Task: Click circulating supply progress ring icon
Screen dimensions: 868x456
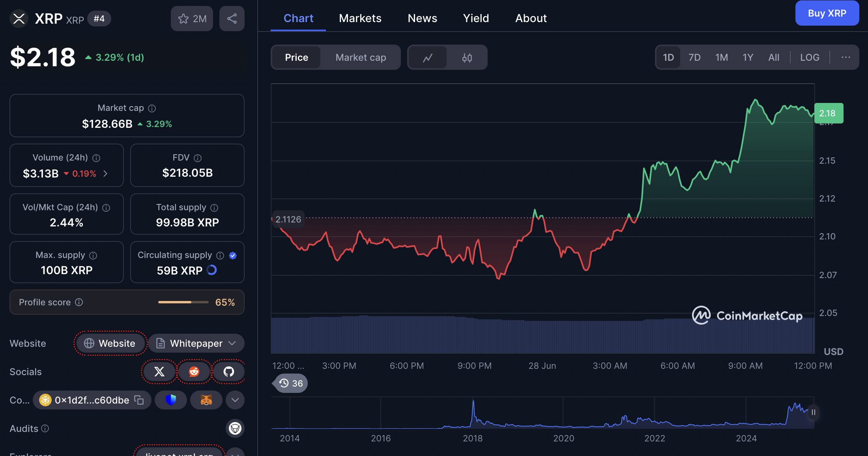Action: 212,270
